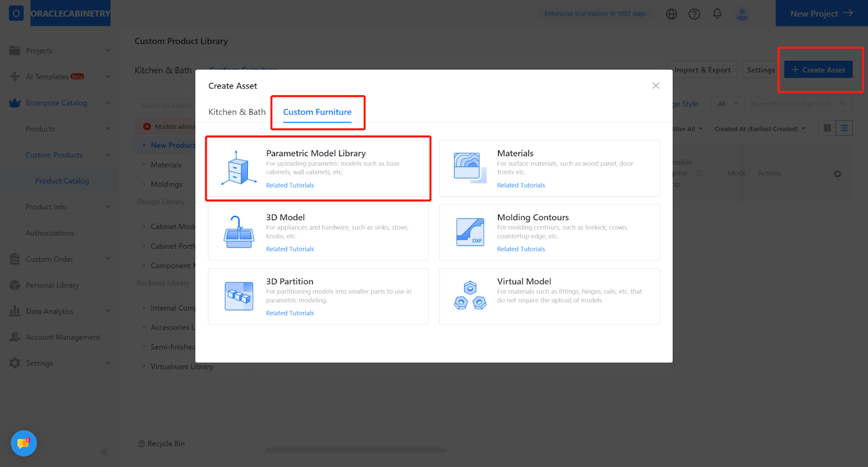Image resolution: width=868 pixels, height=467 pixels.
Task: Click the horizontal scrollbar at the bottom
Action: click(x=356, y=450)
